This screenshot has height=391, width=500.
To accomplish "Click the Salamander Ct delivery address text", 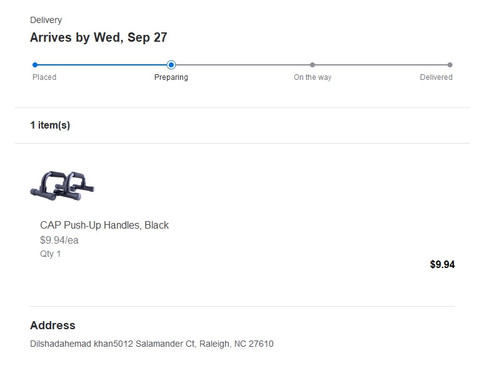I will click(152, 344).
